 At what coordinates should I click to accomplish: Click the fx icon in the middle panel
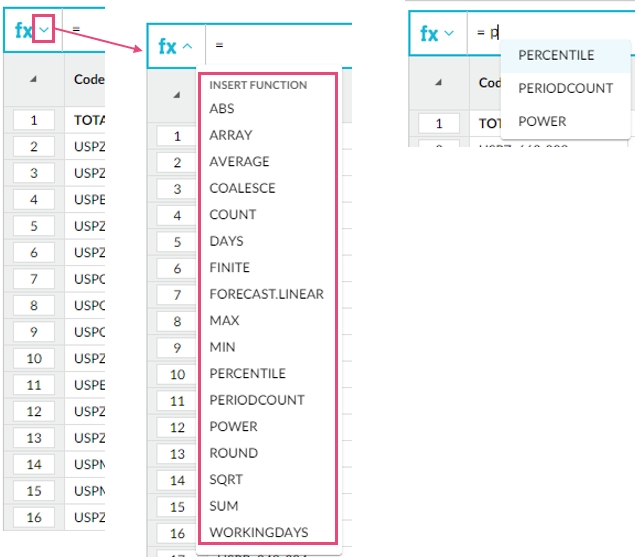point(167,47)
